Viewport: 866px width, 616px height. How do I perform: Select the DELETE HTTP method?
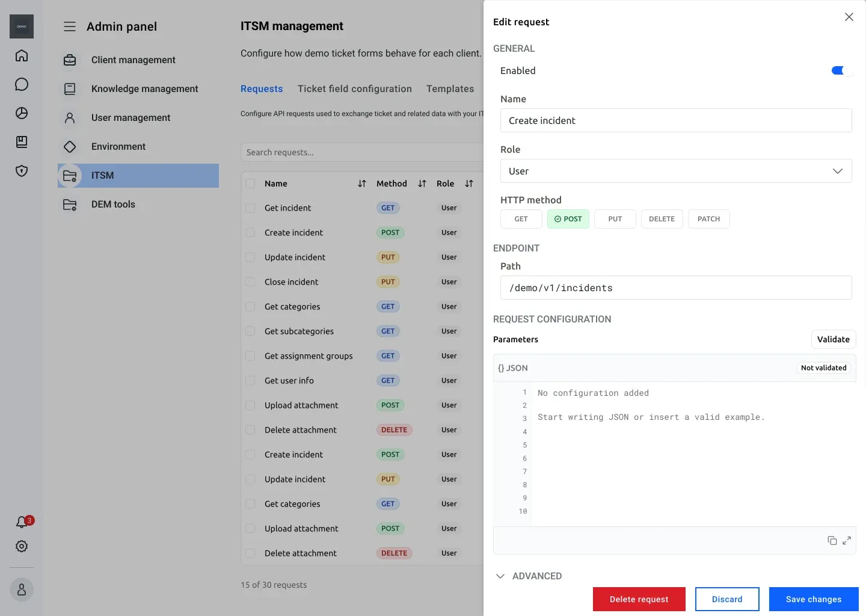tap(662, 219)
